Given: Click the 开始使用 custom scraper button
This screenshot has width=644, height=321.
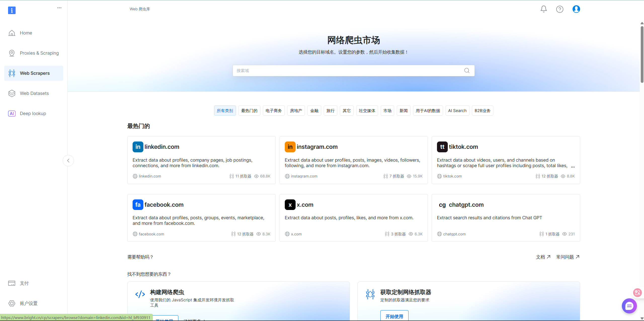Looking at the screenshot, I should coord(394,316).
